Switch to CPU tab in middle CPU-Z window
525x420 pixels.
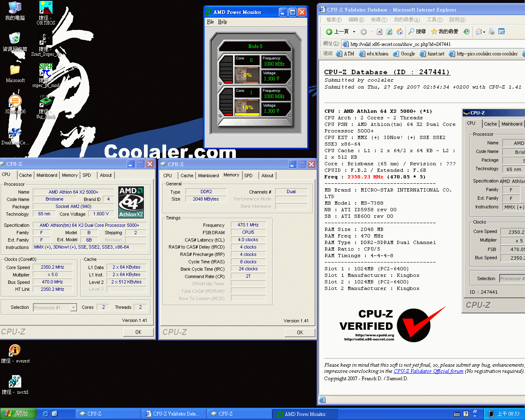(168, 176)
